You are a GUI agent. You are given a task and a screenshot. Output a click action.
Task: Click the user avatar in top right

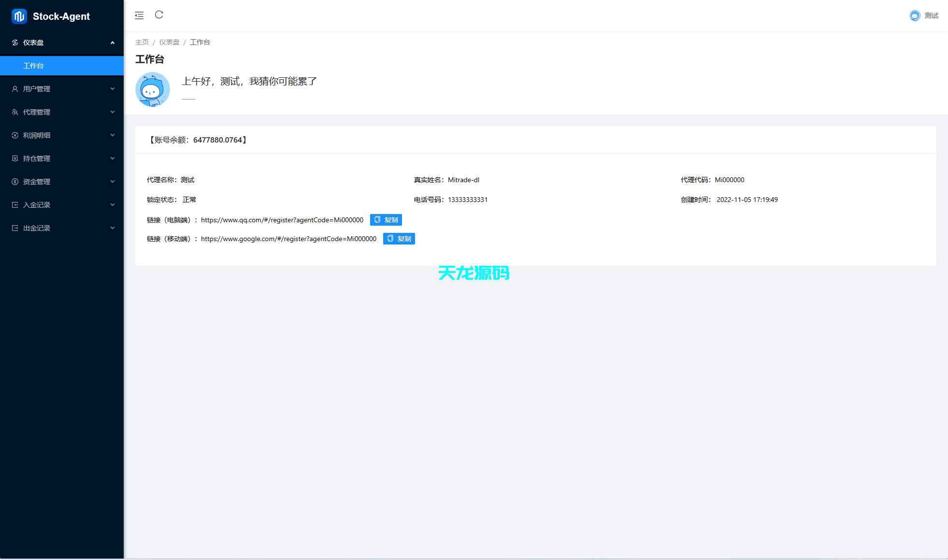[914, 15]
